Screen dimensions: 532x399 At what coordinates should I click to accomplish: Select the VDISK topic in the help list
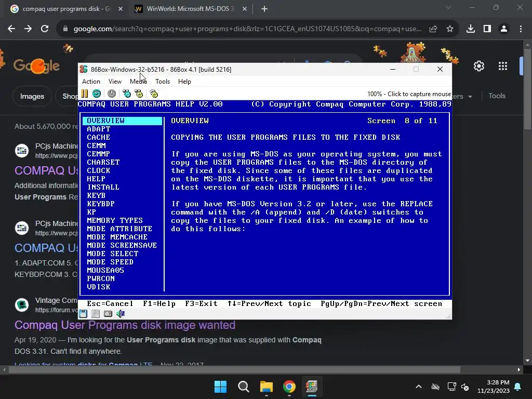(x=98, y=287)
